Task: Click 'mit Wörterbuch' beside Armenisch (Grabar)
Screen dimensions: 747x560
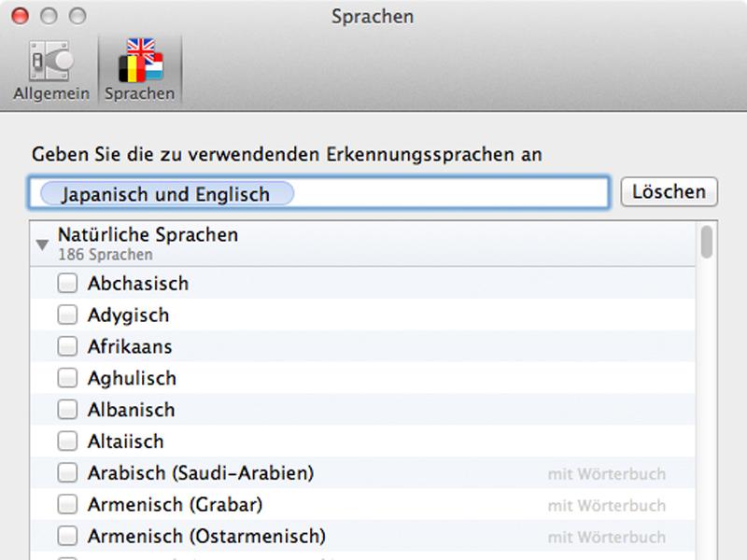Action: [606, 505]
